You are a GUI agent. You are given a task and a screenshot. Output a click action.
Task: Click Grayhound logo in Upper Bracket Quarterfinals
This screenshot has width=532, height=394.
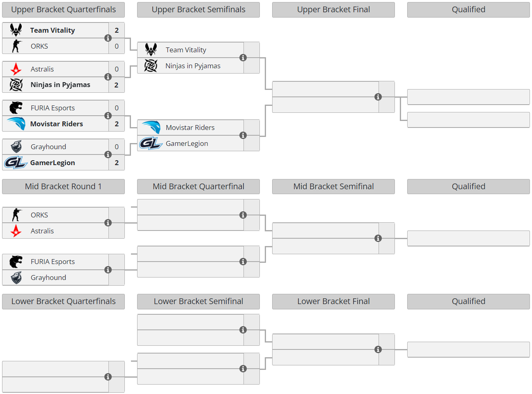[x=16, y=147]
